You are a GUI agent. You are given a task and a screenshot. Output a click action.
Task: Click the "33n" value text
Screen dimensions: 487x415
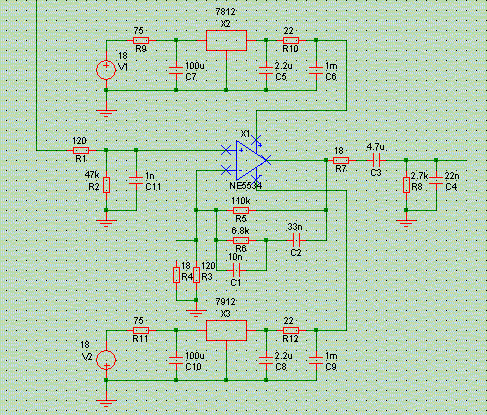[295, 227]
